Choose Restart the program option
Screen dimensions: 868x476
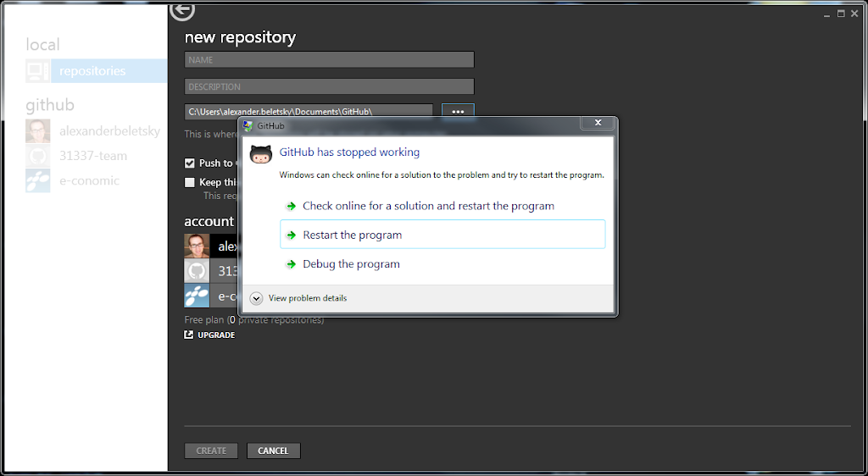pos(442,235)
